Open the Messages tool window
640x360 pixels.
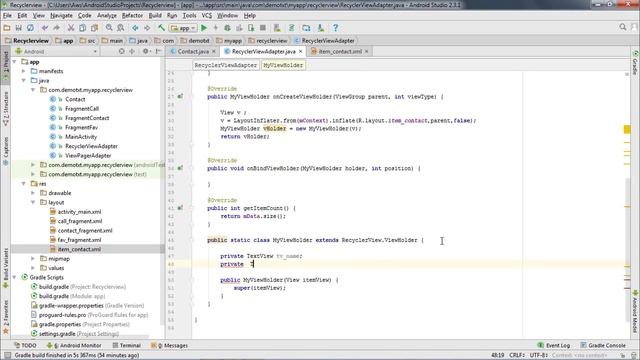pos(169,345)
